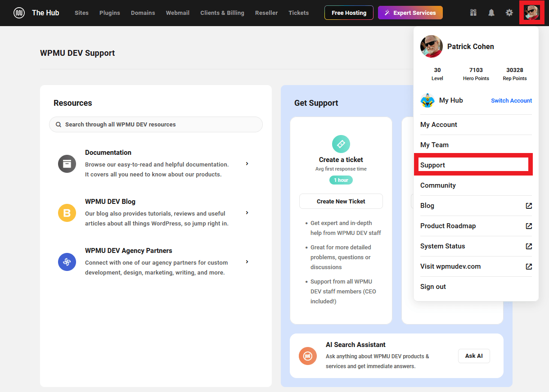Click the profile avatar in top bar
This screenshot has width=549, height=392.
(531, 13)
